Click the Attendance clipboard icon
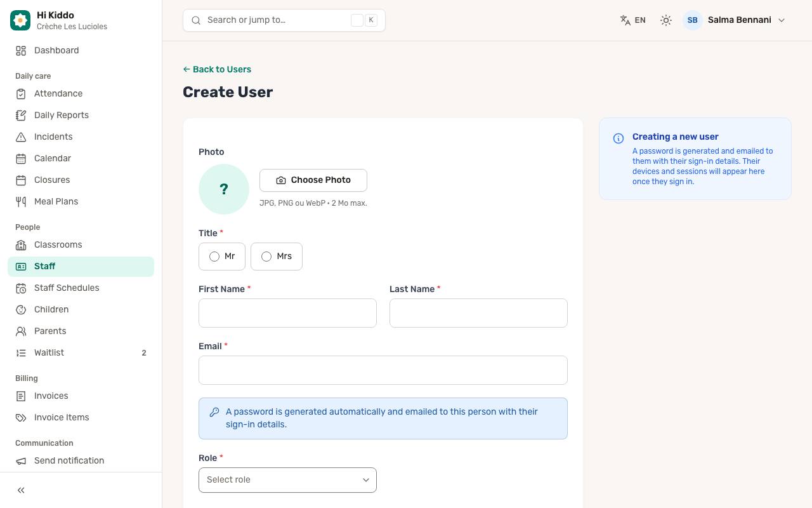Image resolution: width=812 pixels, height=508 pixels. [21, 93]
